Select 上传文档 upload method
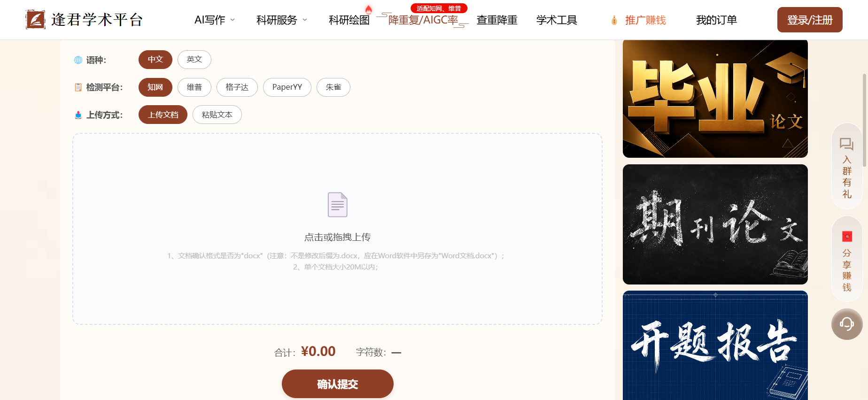The width and height of the screenshot is (868, 400). [163, 115]
